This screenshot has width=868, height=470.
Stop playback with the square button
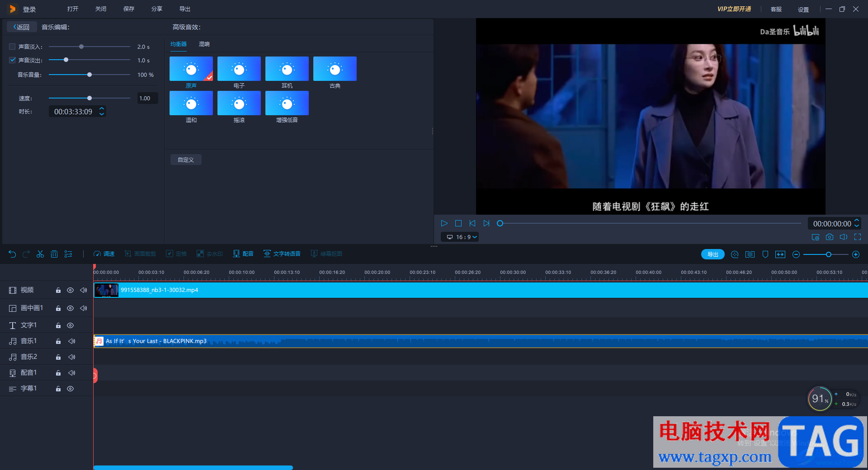tap(458, 223)
